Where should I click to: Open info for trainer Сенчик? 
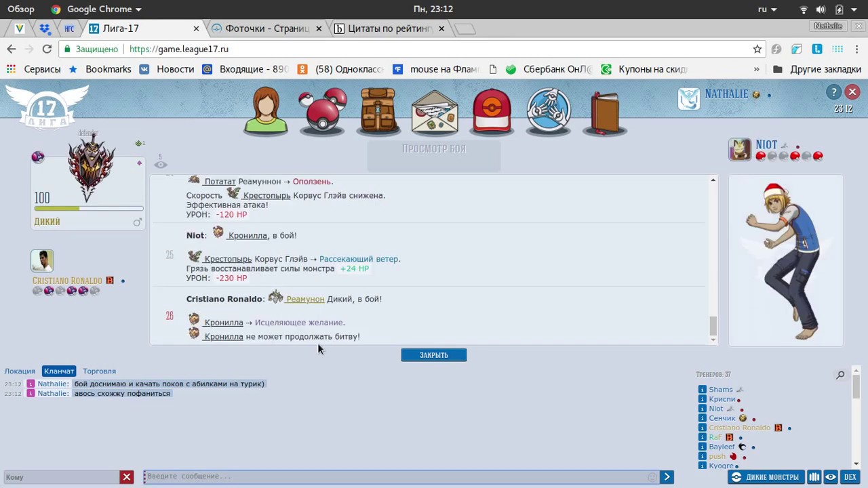[x=703, y=418]
